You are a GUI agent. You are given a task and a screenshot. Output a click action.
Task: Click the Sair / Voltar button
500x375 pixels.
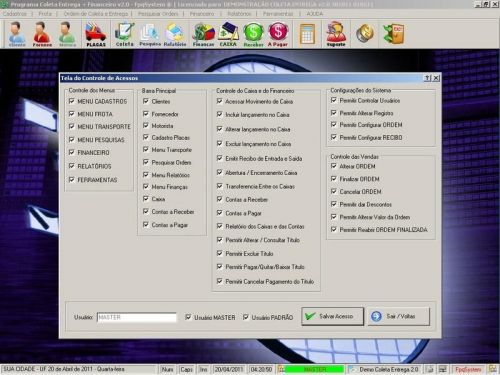click(x=399, y=316)
